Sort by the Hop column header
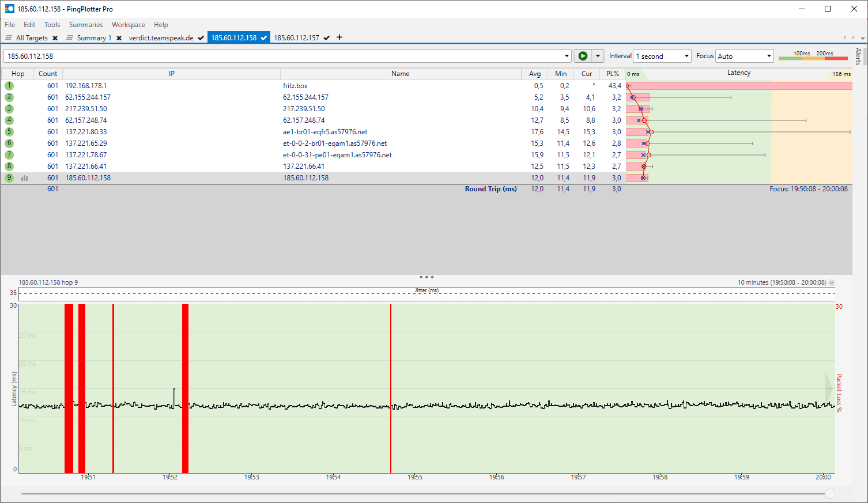 tap(18, 74)
